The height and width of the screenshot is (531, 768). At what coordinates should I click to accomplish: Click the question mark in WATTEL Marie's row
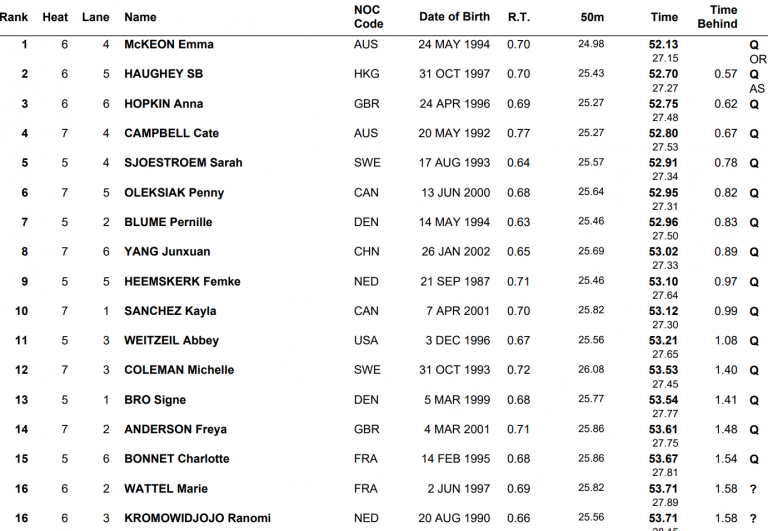(x=754, y=488)
